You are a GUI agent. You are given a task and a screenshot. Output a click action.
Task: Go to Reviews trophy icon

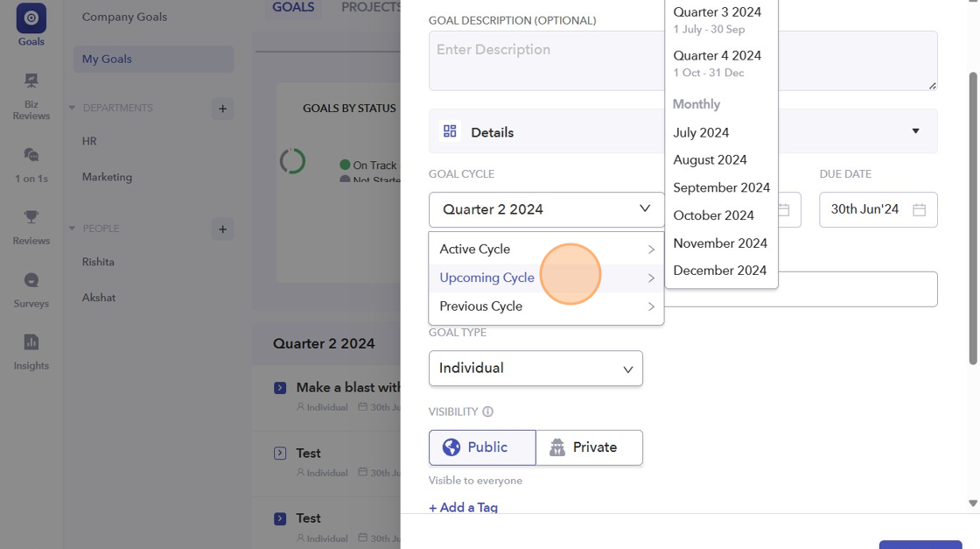pos(31,217)
